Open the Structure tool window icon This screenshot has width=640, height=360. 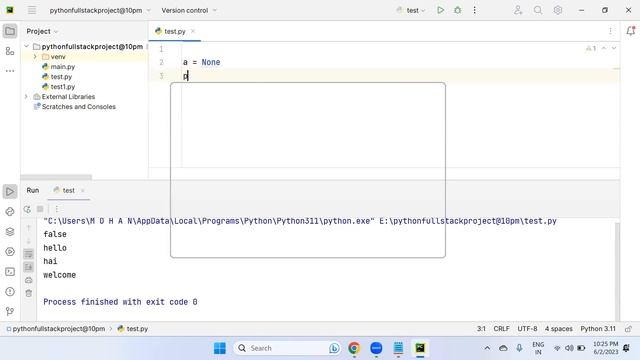(10, 51)
